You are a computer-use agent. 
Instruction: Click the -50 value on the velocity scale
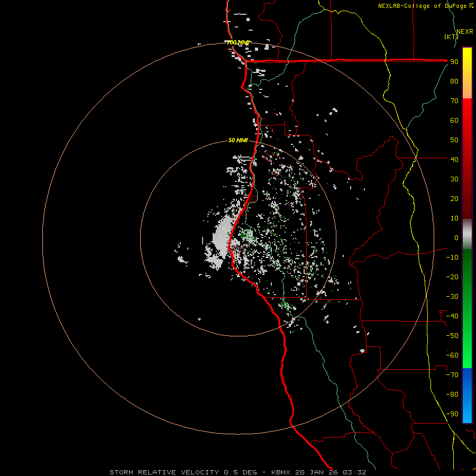coord(452,336)
